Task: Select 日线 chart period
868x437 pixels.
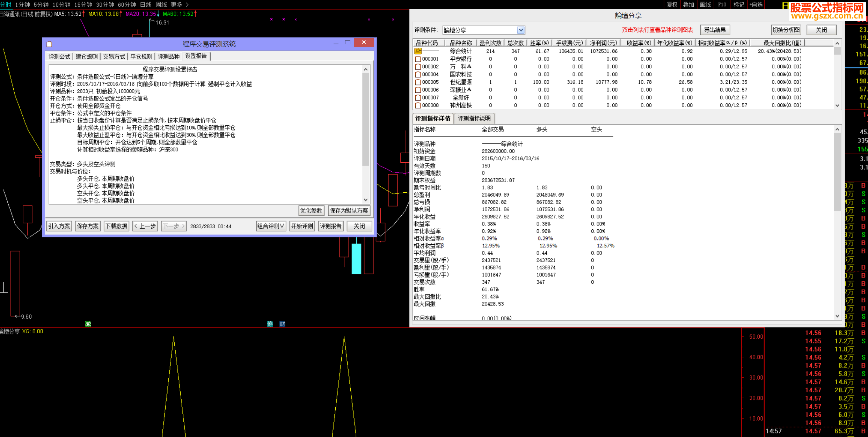Action: tap(146, 5)
